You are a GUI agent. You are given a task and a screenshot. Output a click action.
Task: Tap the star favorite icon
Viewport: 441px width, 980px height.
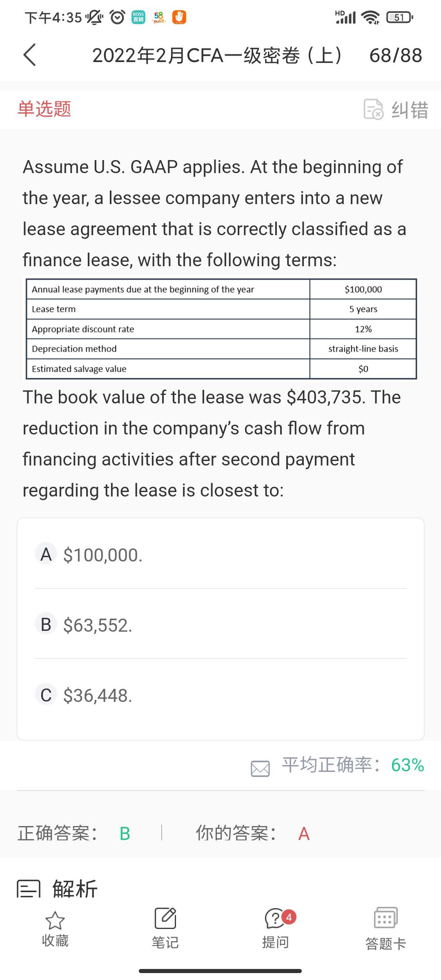click(55, 920)
